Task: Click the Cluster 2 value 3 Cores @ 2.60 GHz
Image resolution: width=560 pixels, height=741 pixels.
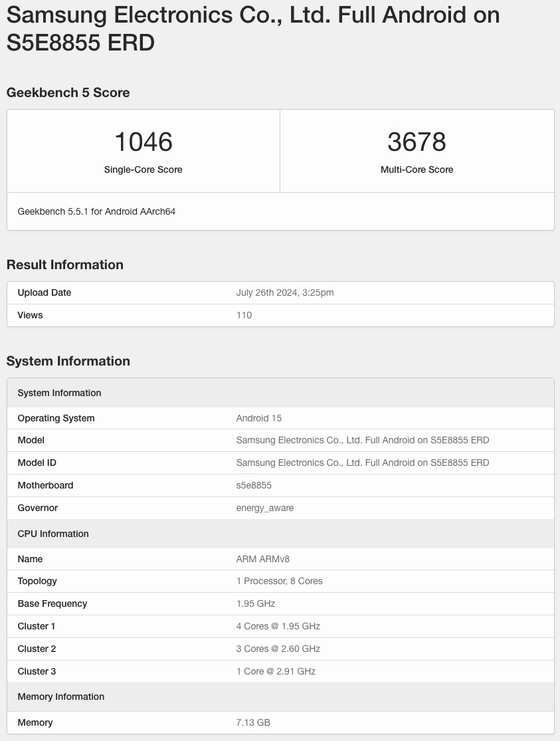Action: (278, 649)
